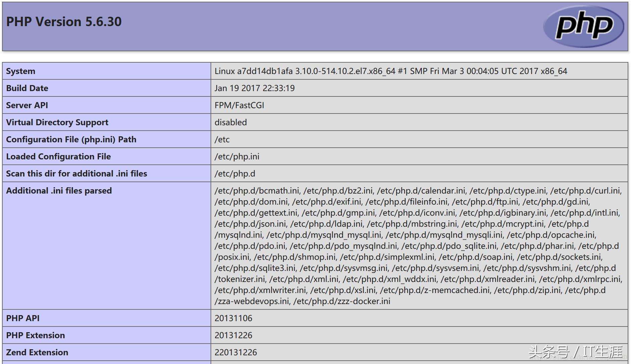Click the /etc/php.d/sqlite3.ini entry

click(x=255, y=268)
